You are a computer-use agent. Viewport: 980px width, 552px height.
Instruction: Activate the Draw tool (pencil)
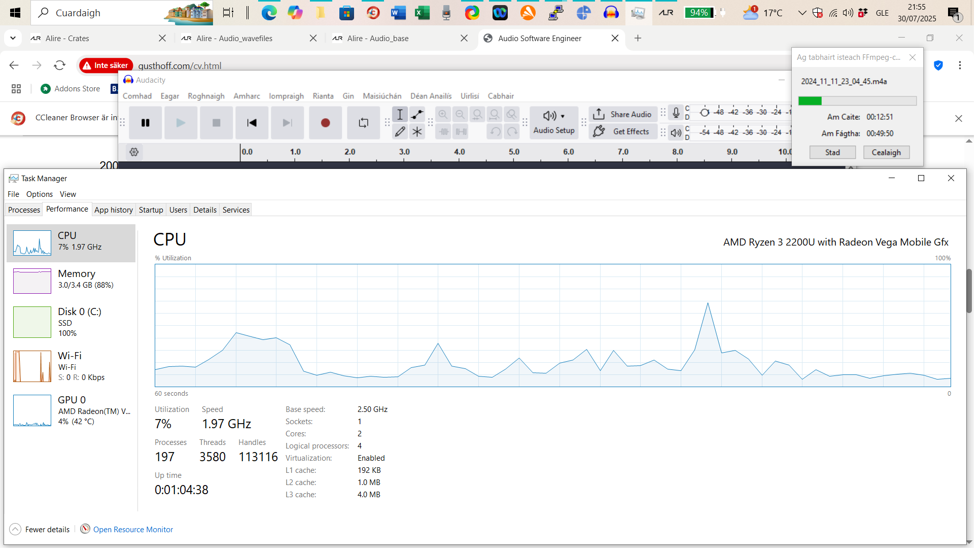pos(400,131)
